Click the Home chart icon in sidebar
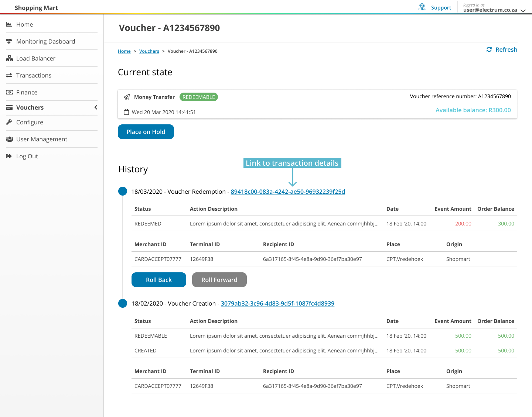The width and height of the screenshot is (532, 417). 9,24
